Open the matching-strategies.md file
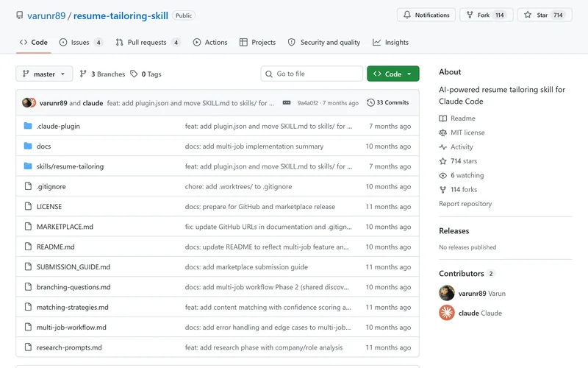Viewport: 588px width, 368px height. click(72, 307)
